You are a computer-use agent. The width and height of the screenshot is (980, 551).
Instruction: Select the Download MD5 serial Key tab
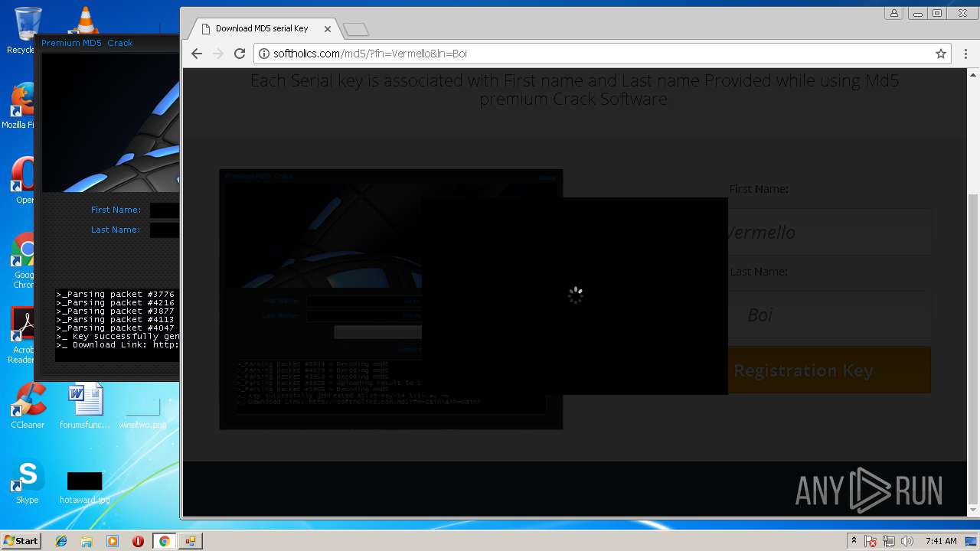pos(262,29)
